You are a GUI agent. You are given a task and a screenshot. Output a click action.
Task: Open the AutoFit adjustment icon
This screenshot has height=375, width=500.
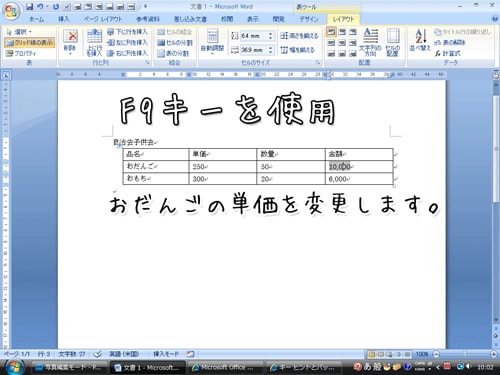click(212, 42)
